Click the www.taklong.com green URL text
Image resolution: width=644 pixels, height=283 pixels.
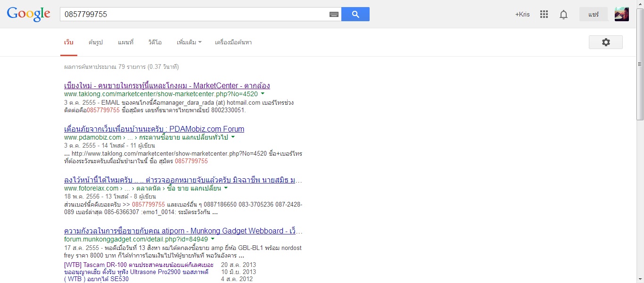click(161, 94)
